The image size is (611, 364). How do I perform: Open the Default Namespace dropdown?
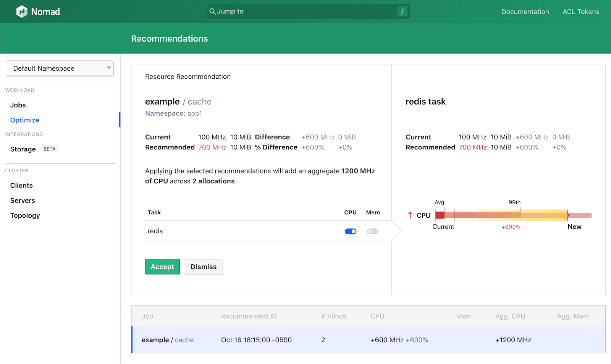pyautogui.click(x=60, y=68)
